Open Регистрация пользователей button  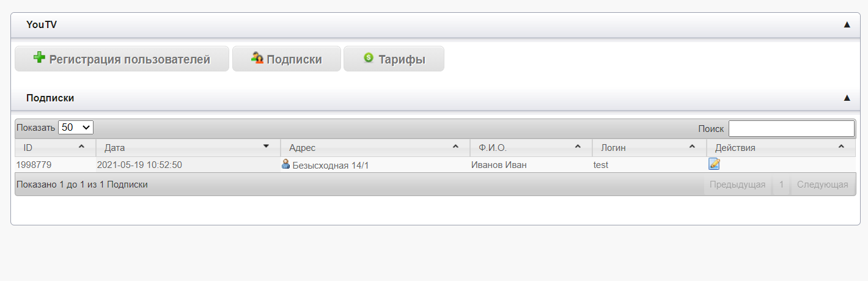[x=122, y=59]
